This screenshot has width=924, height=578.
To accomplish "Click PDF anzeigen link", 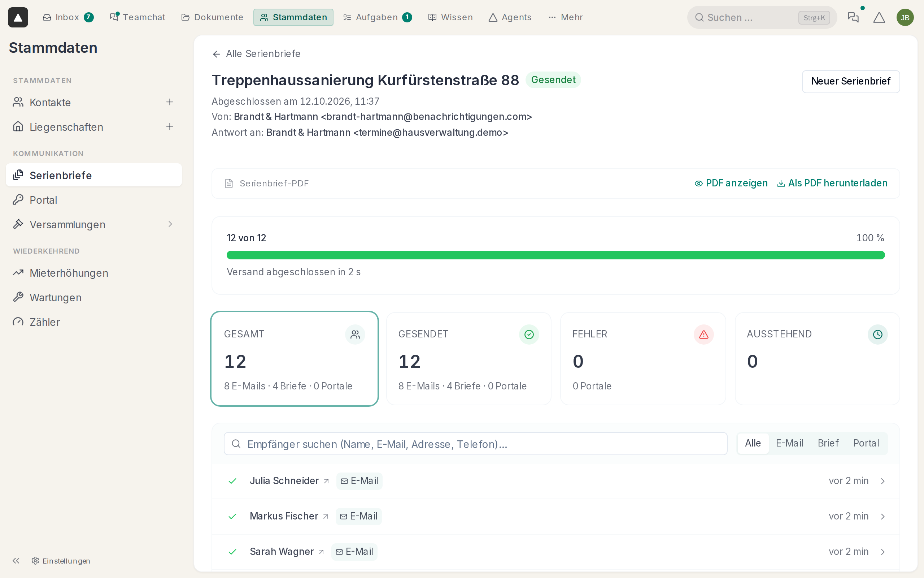I will point(731,183).
